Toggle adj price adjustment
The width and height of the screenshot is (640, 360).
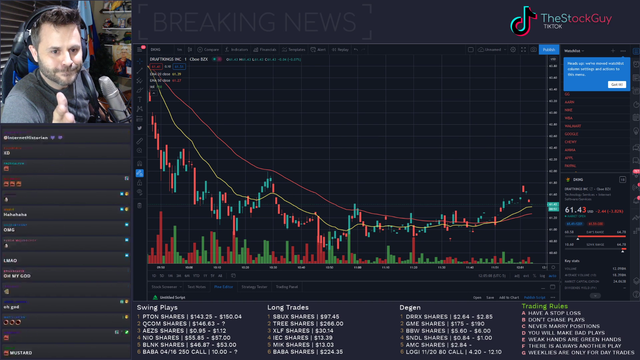(517, 276)
